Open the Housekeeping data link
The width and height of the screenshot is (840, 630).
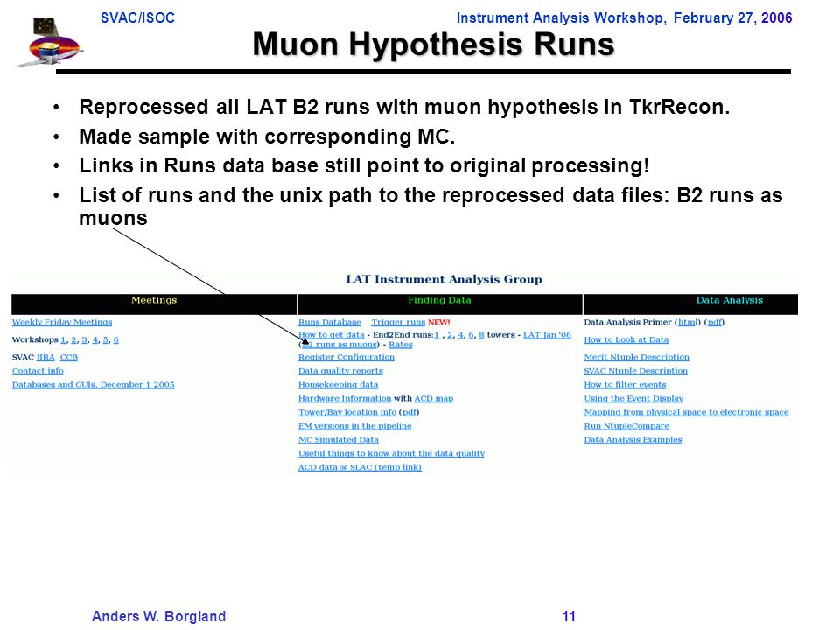click(x=338, y=385)
